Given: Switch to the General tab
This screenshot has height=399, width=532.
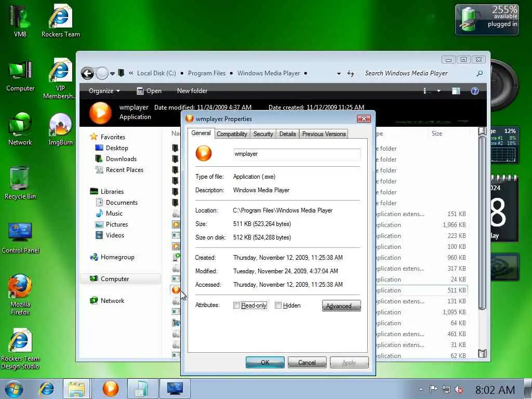Looking at the screenshot, I should [x=201, y=133].
